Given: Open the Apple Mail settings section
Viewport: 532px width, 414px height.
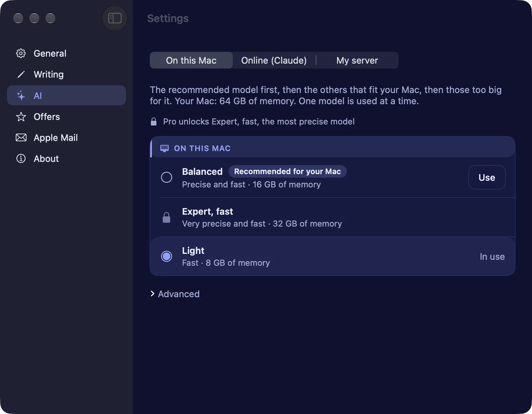Looking at the screenshot, I should pos(66,137).
